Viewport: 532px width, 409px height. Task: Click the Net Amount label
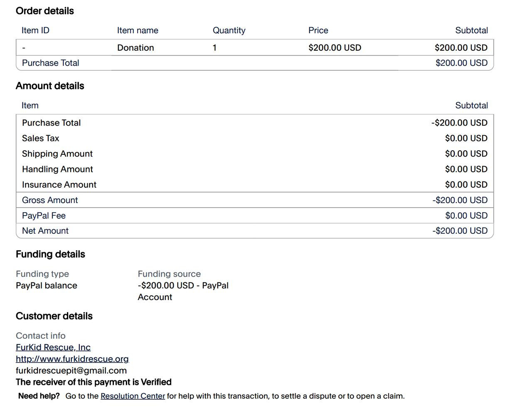45,231
